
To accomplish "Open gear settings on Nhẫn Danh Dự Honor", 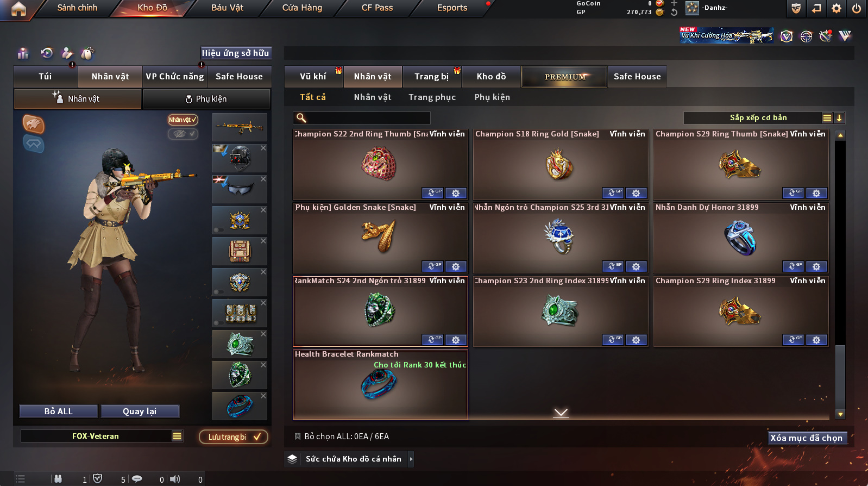I will (816, 266).
